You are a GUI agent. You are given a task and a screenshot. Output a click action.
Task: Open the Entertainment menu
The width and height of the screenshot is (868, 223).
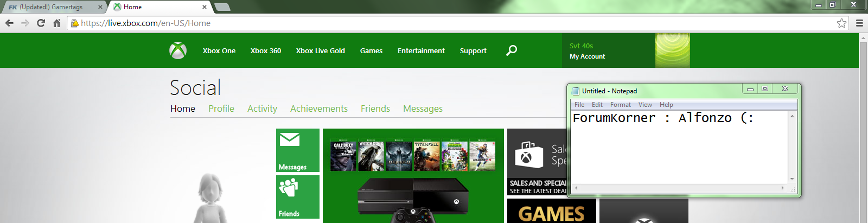421,50
